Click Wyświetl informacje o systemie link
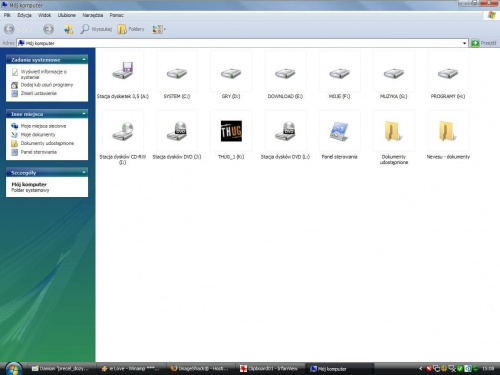Viewport: 500px width, 375px height. pos(43,74)
